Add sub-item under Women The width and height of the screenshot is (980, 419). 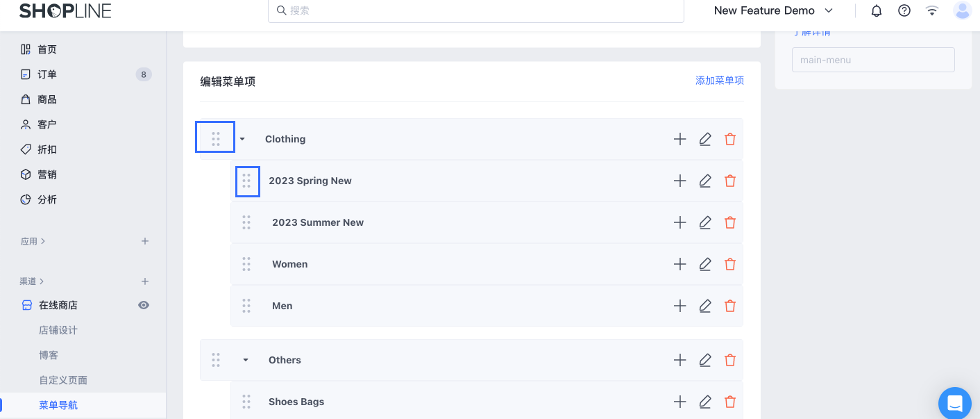(x=680, y=264)
